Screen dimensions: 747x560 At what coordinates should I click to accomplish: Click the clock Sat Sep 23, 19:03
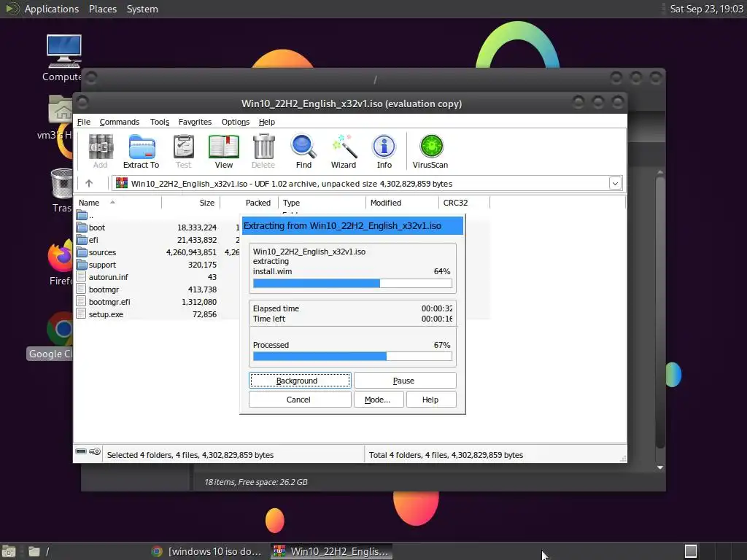click(x=706, y=9)
